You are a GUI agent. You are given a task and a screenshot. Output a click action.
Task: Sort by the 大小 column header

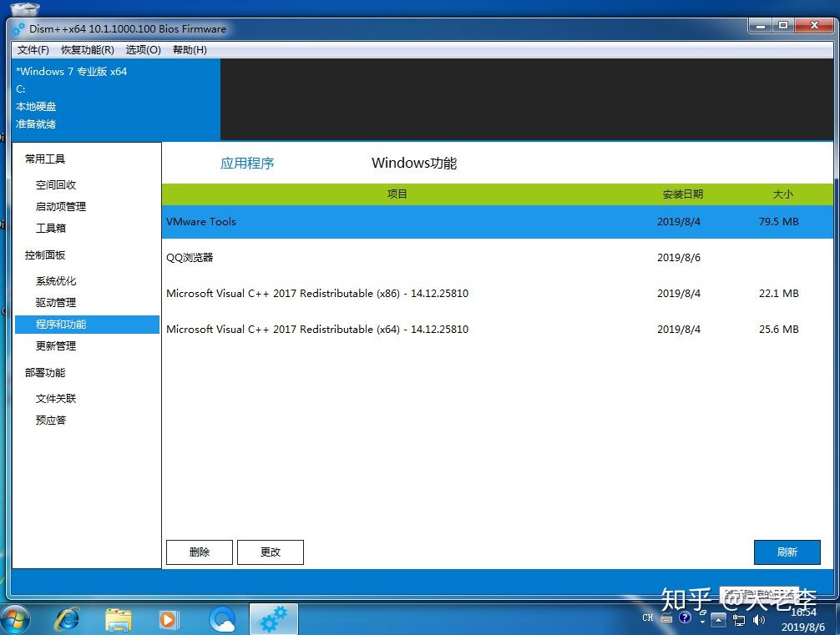coord(782,194)
